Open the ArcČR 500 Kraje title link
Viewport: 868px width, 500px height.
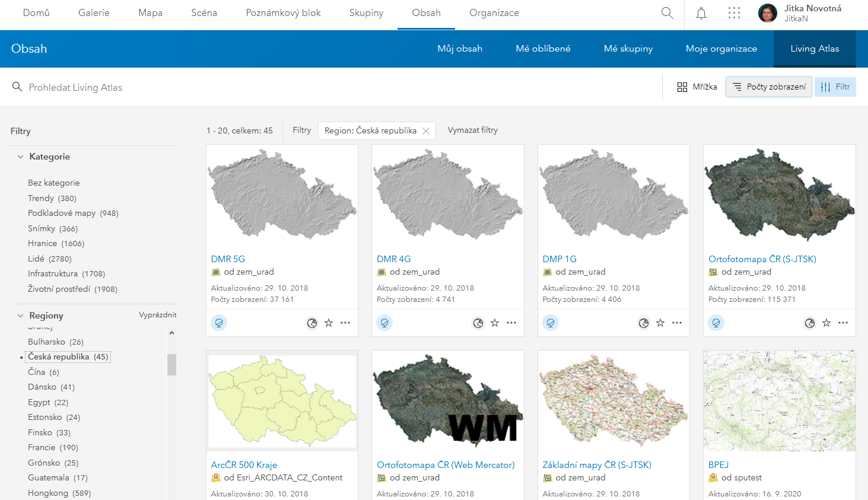pyautogui.click(x=244, y=465)
